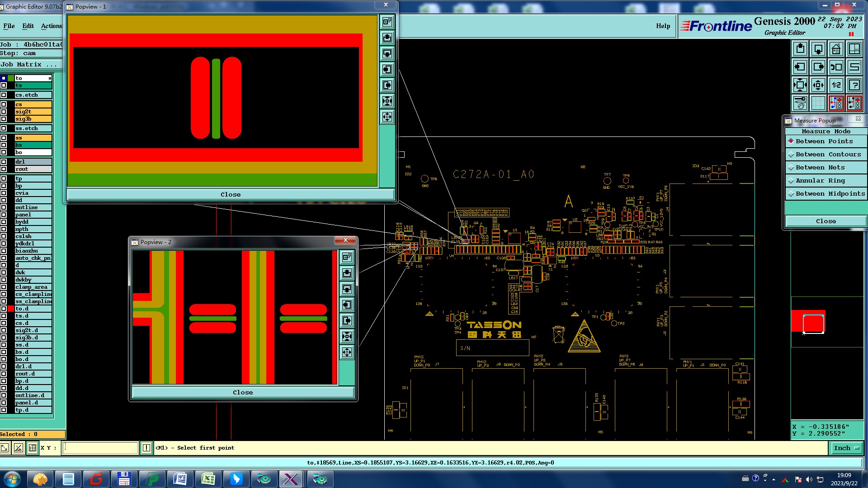Click the X Y coordinate input field
868x488 pixels.
point(100,448)
